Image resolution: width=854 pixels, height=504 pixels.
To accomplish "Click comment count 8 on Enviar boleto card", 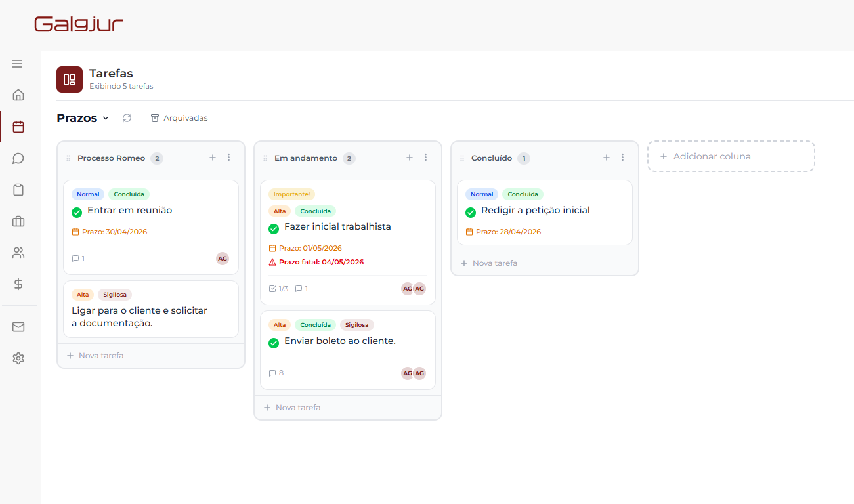I will click(x=276, y=373).
